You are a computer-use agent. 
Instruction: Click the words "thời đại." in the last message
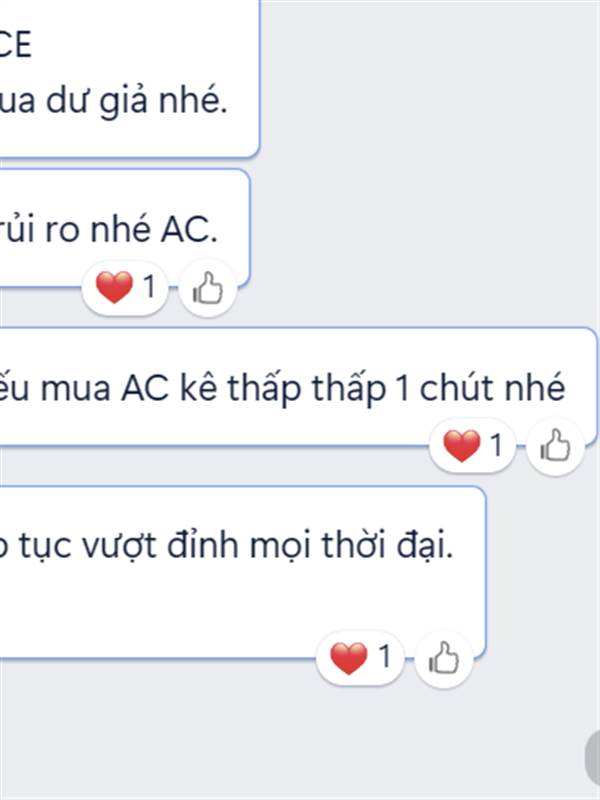pyautogui.click(x=387, y=545)
